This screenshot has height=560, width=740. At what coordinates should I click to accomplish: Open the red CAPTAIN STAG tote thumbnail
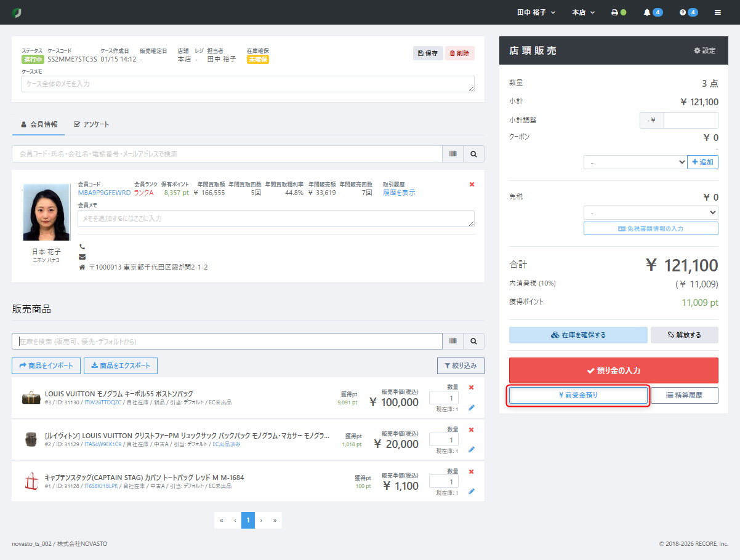coord(31,481)
